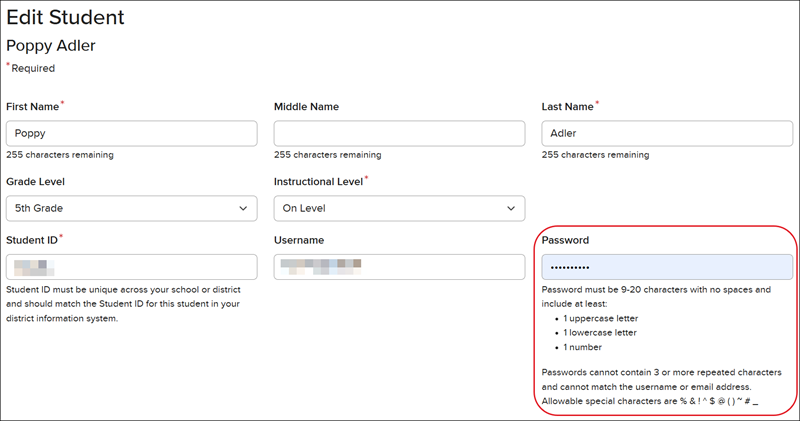Click into the Username text box
The height and width of the screenshot is (421, 800).
pos(399,267)
